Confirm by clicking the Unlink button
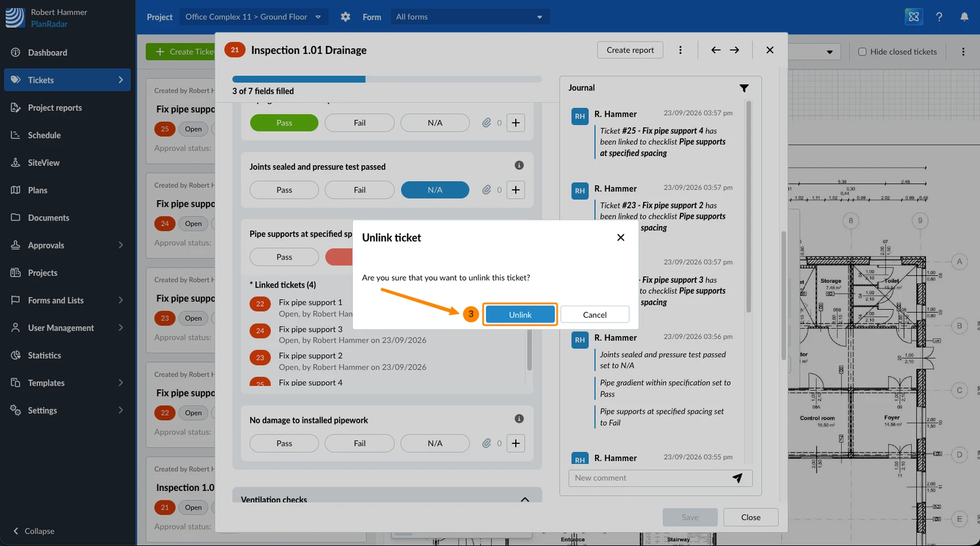Viewport: 980px width, 546px height. (520, 315)
